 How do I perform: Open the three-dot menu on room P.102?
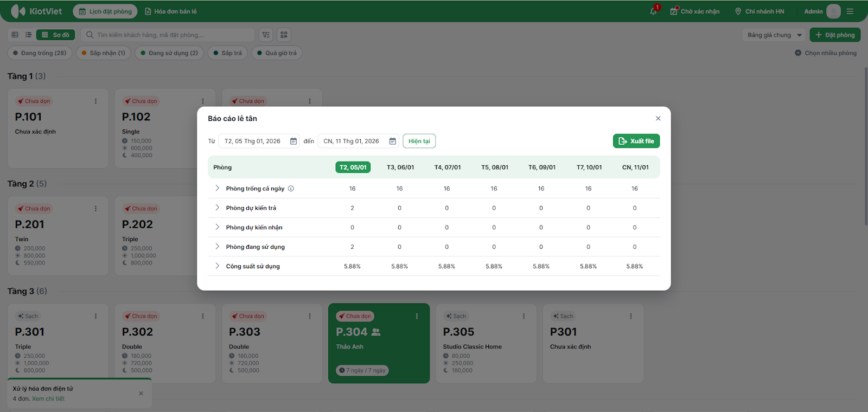[x=203, y=101]
